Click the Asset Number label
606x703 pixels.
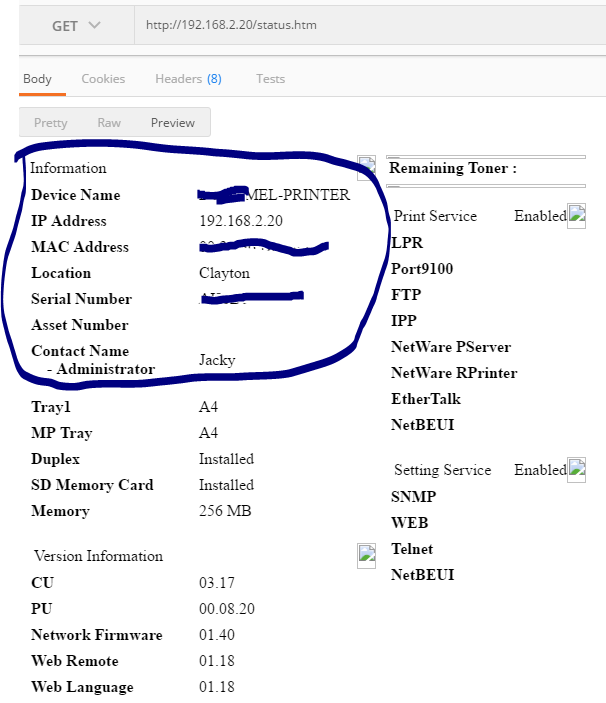click(x=80, y=325)
